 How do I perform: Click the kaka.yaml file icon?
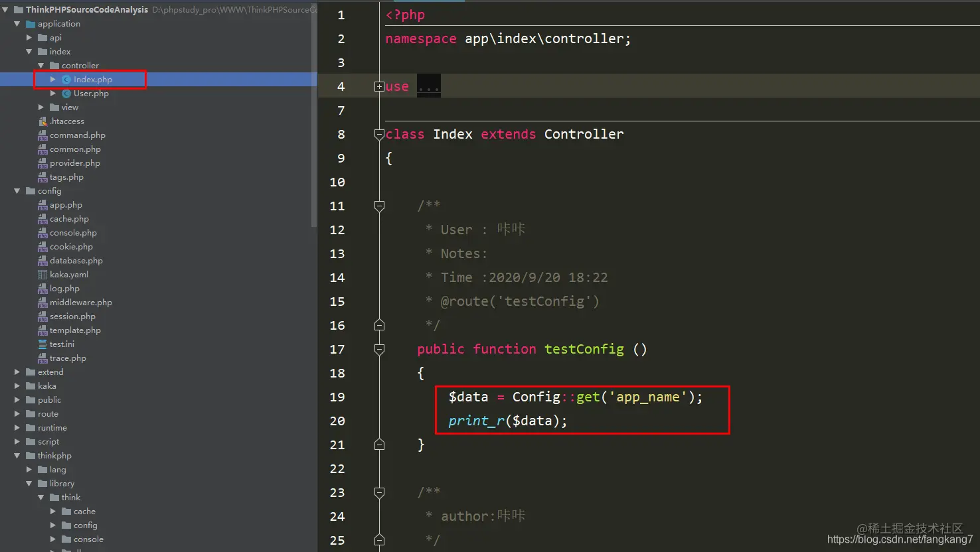click(42, 274)
